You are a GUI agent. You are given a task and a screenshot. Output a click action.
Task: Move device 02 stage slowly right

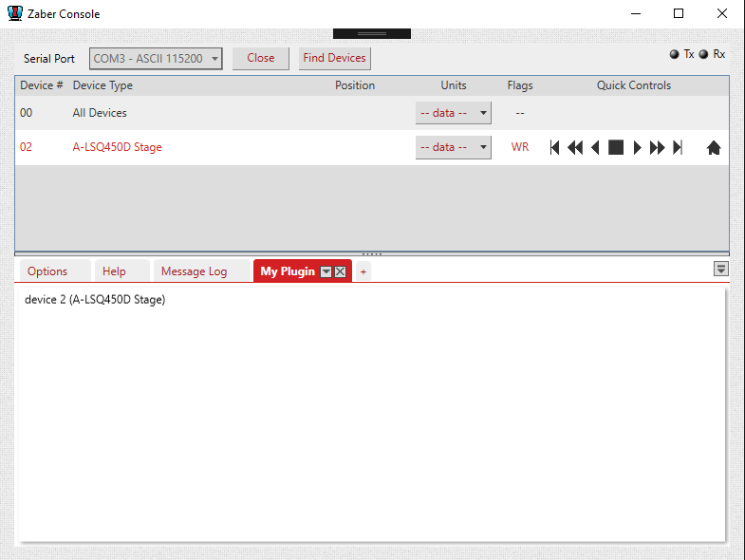637,147
